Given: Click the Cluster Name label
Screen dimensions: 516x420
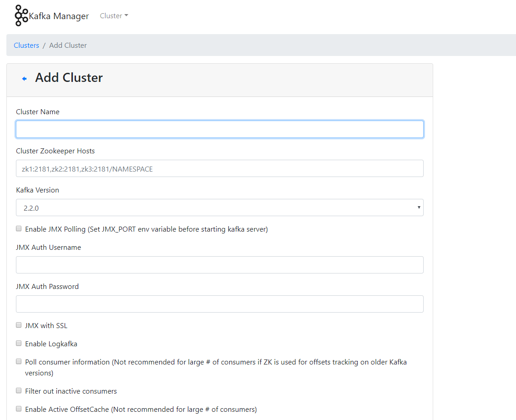Looking at the screenshot, I should (x=37, y=112).
